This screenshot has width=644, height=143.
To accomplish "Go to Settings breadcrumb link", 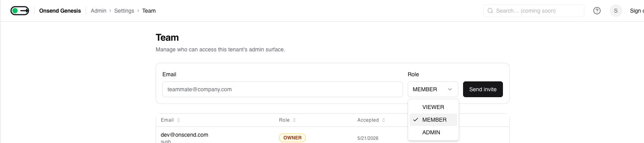I will pyautogui.click(x=124, y=11).
